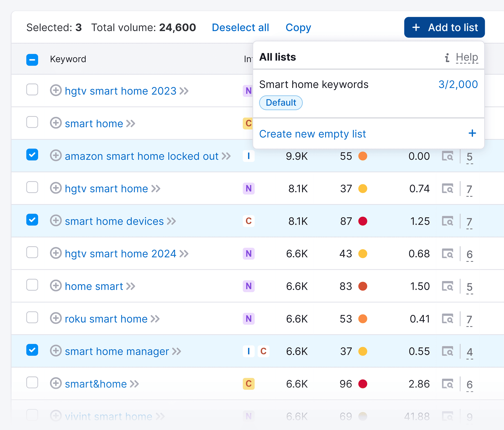Screen dimensions: 504x430
Task: Click the SERP icon on smart&home row
Action: pos(448,384)
